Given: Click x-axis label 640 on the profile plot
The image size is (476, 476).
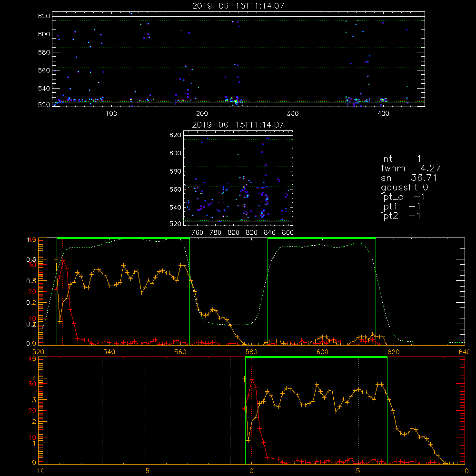Looking at the screenshot, I should [x=465, y=352].
